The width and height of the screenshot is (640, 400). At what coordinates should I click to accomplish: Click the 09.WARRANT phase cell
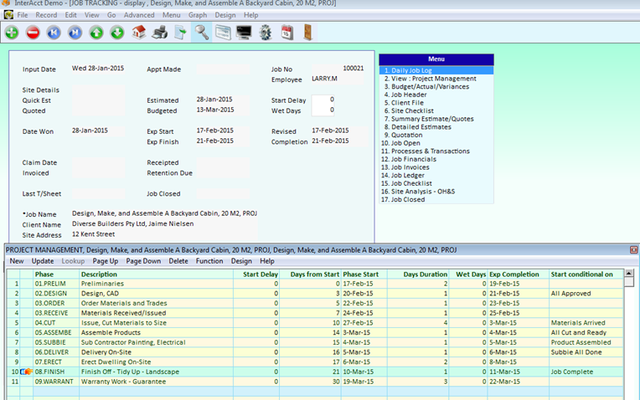pyautogui.click(x=56, y=382)
